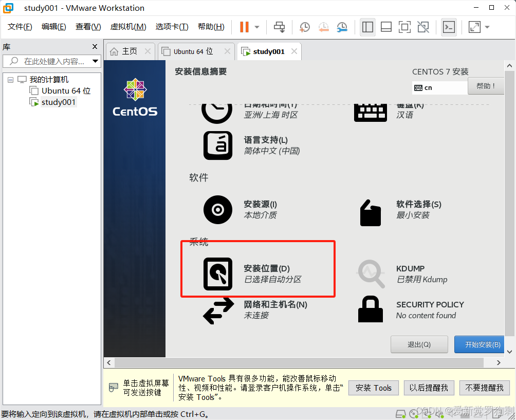
Task: Close the study001 tab
Action: coord(294,51)
